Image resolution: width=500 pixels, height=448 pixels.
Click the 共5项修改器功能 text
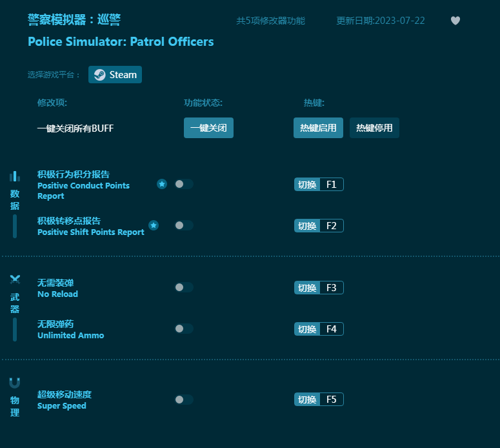point(270,21)
